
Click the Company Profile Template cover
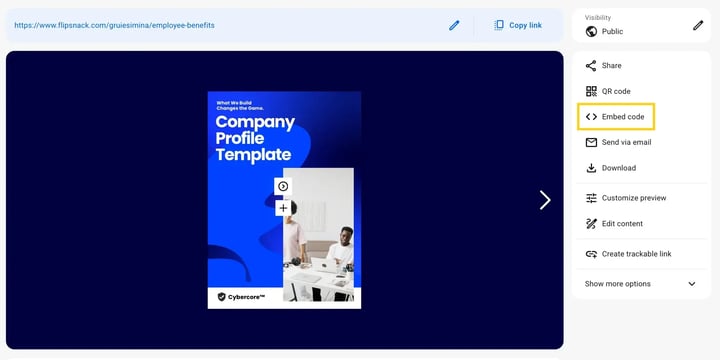coord(284,200)
